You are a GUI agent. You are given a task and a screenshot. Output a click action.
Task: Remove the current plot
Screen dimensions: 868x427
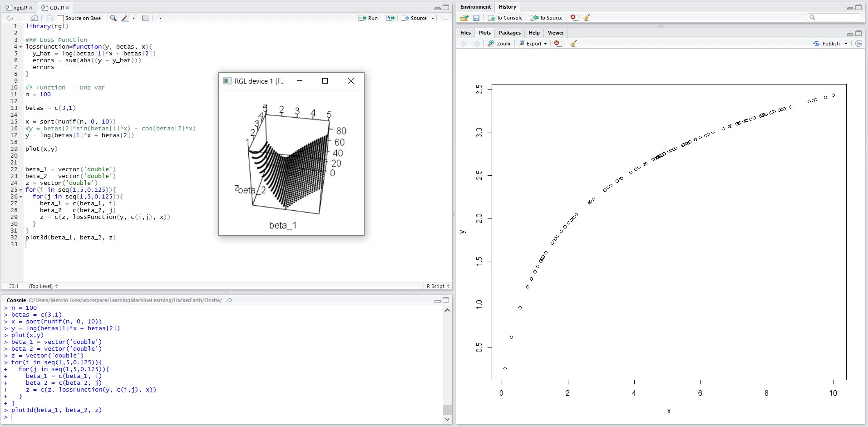pos(558,44)
